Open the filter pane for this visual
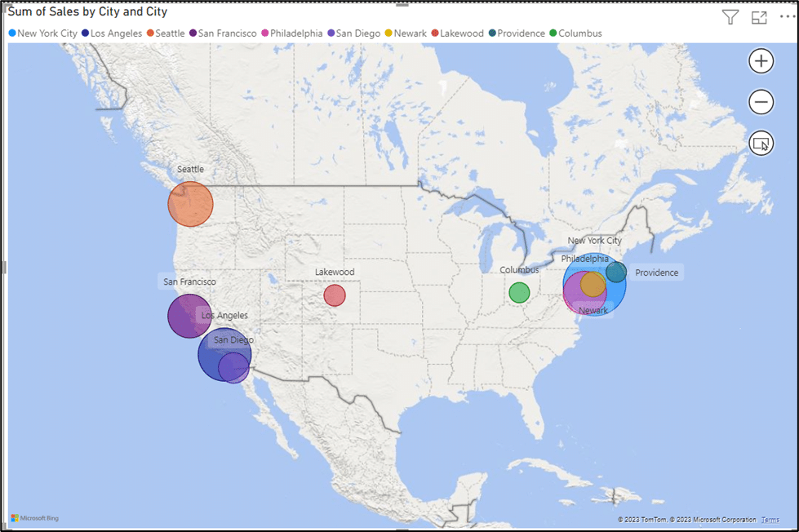 point(729,16)
